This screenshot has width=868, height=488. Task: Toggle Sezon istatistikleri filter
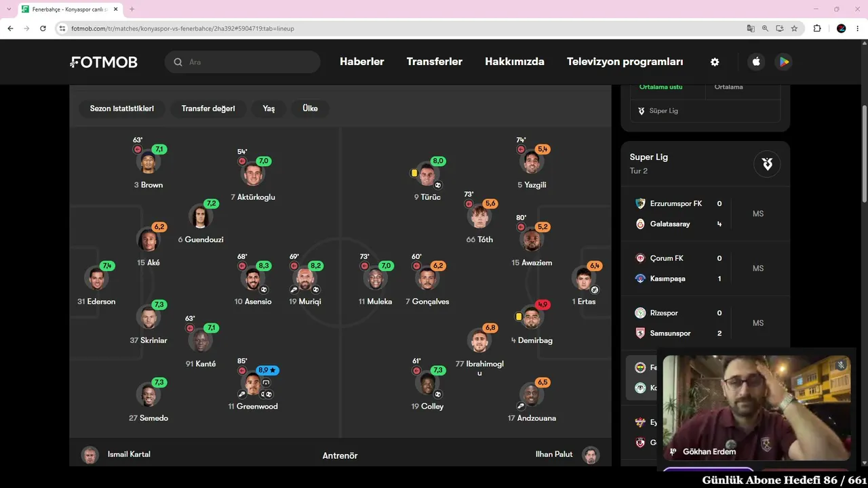coord(122,108)
